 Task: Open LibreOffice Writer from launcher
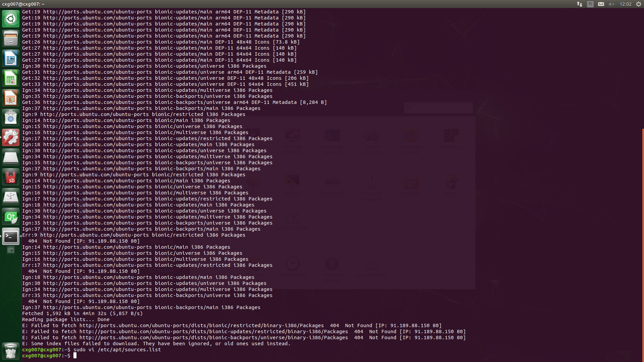click(x=11, y=59)
